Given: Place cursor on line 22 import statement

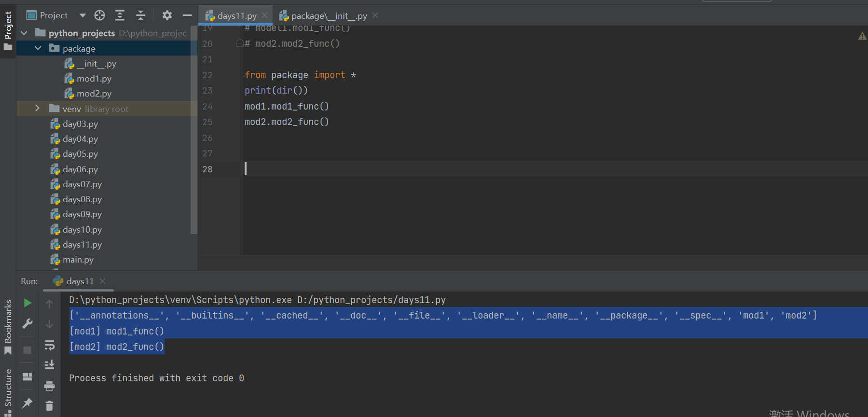Looking at the screenshot, I should (300, 75).
